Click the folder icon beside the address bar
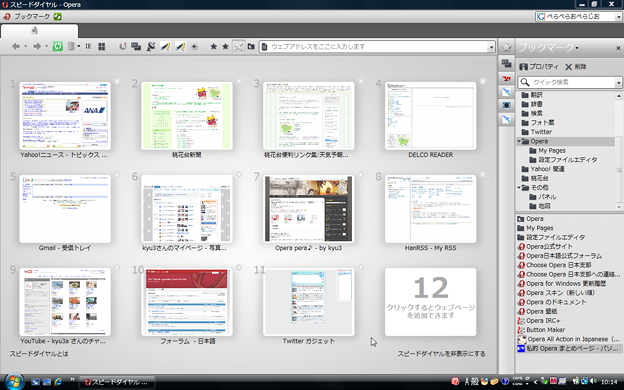 point(251,47)
